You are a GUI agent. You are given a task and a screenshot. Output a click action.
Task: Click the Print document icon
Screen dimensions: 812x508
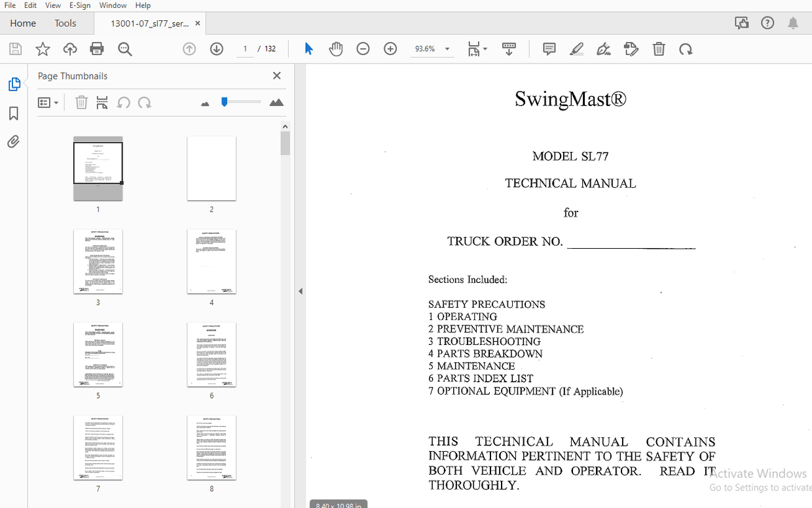(96, 48)
